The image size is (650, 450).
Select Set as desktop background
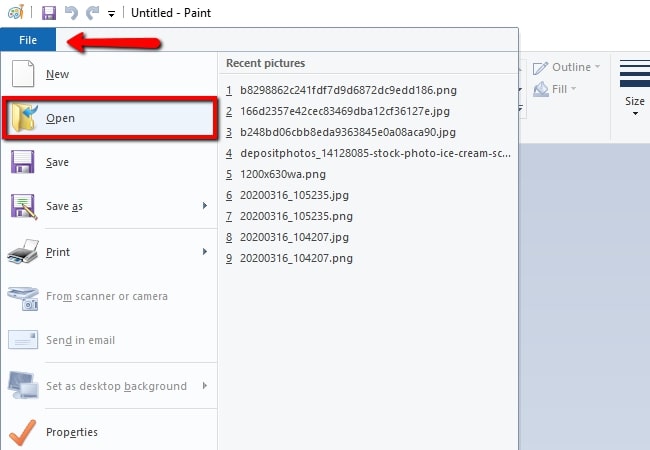(x=109, y=386)
